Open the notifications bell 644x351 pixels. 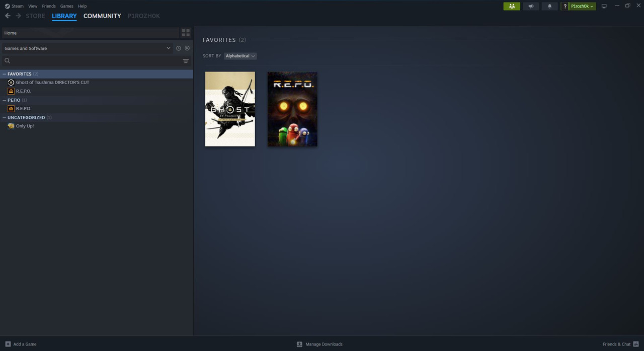click(549, 6)
